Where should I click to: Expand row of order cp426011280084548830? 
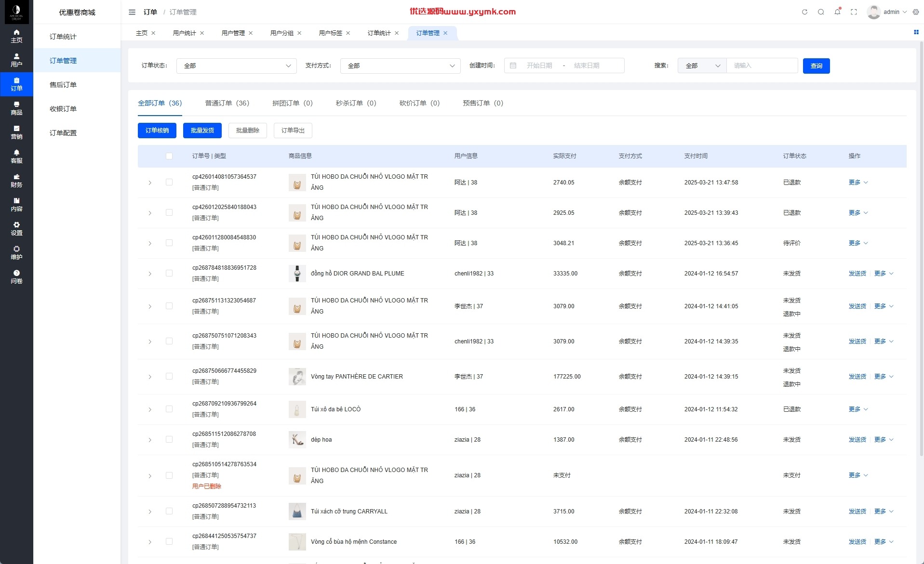(x=150, y=243)
